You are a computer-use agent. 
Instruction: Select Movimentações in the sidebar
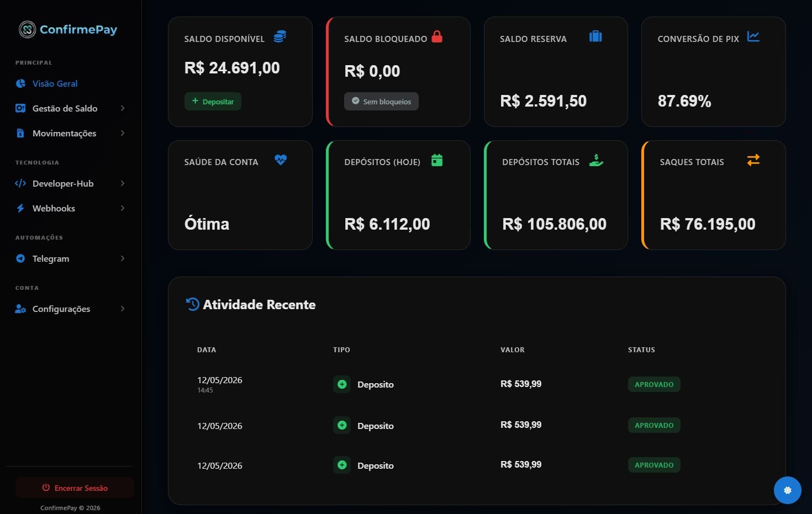point(65,133)
